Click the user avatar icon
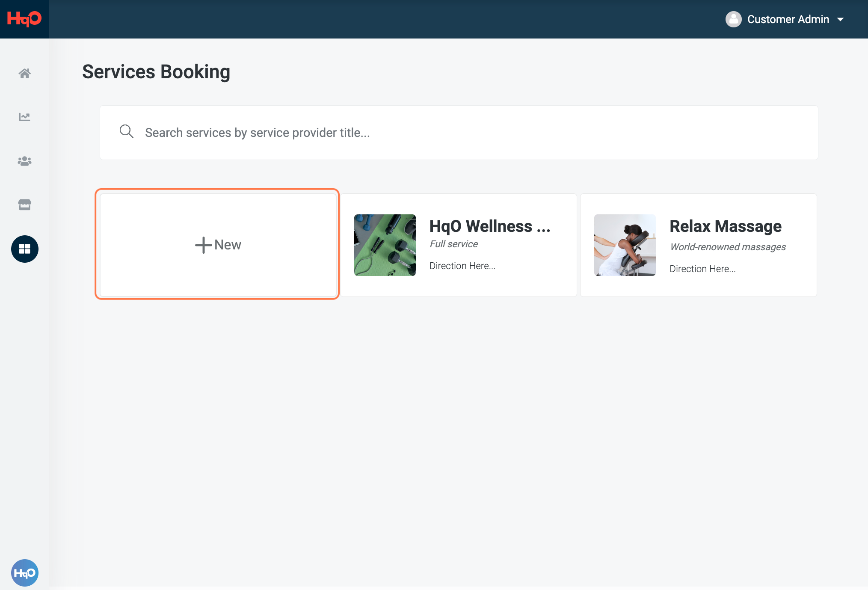This screenshot has width=868, height=590. (733, 19)
